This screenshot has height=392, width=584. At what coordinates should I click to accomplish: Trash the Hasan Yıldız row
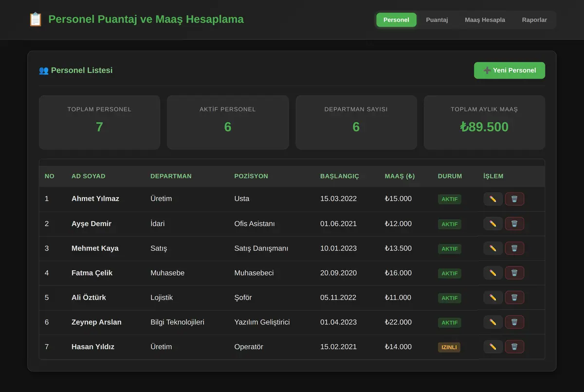tap(514, 347)
